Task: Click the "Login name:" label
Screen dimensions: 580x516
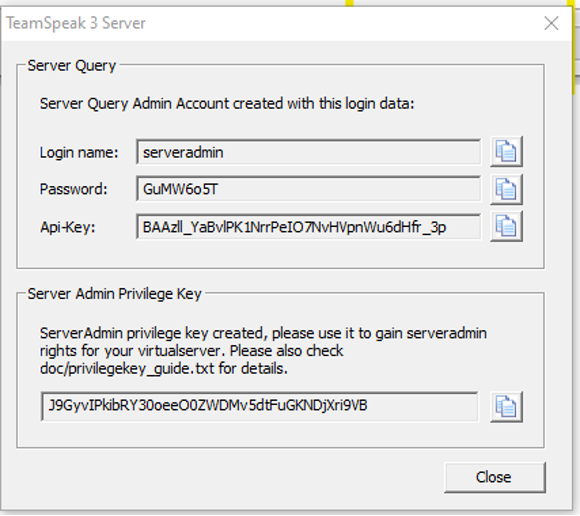Action: coord(79,152)
